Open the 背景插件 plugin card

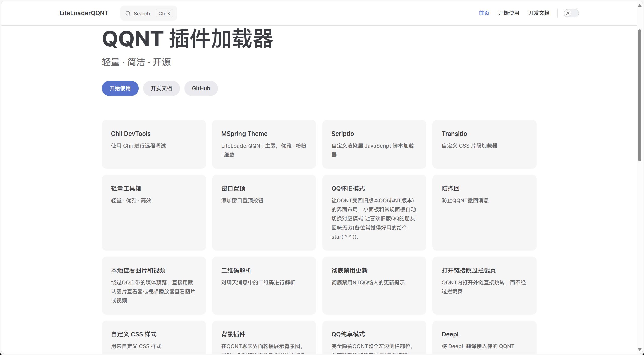pyautogui.click(x=264, y=337)
